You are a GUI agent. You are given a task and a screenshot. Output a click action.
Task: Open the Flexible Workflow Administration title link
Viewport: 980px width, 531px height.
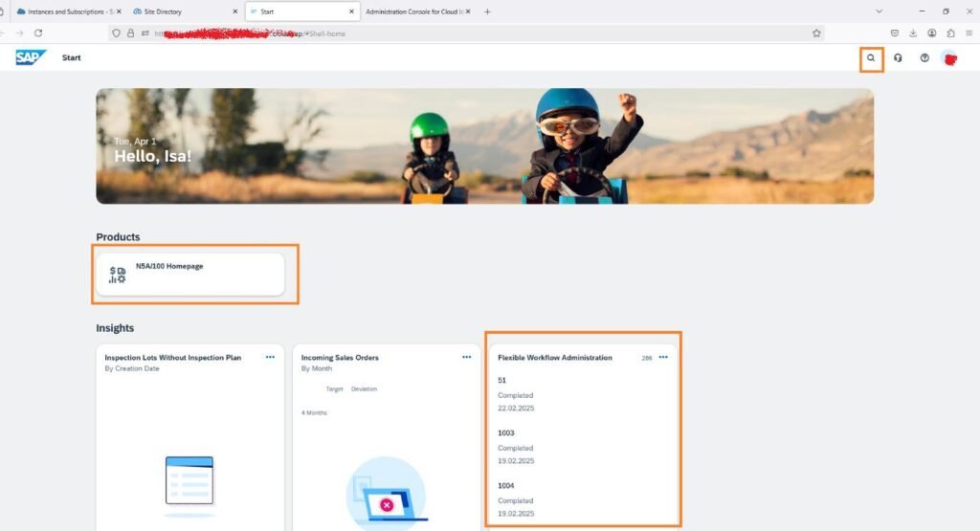[555, 358]
